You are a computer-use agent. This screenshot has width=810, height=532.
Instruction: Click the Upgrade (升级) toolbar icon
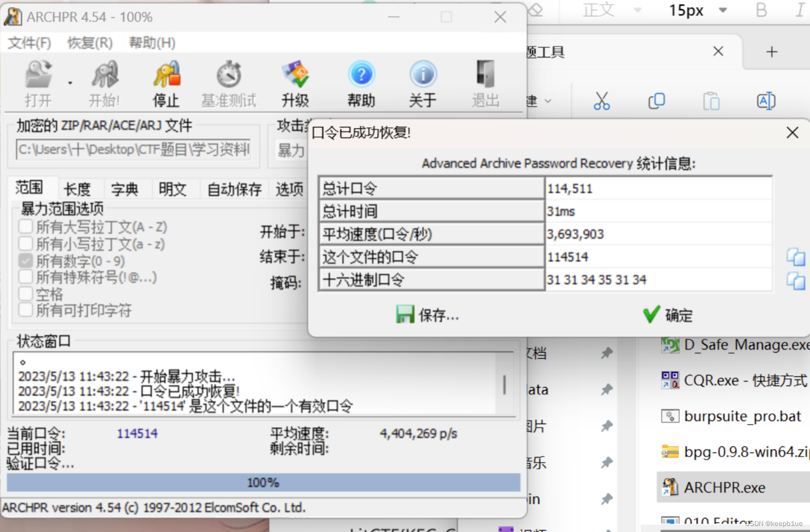coord(295,83)
